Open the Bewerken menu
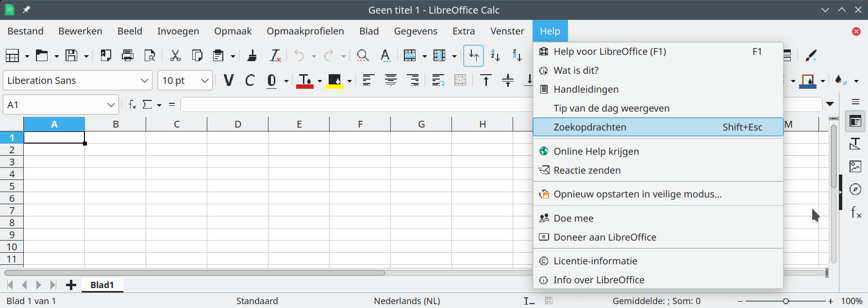 (80, 31)
